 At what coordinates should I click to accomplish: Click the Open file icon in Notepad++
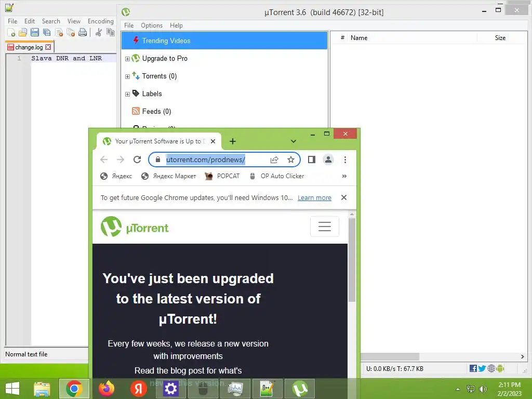pos(23,33)
